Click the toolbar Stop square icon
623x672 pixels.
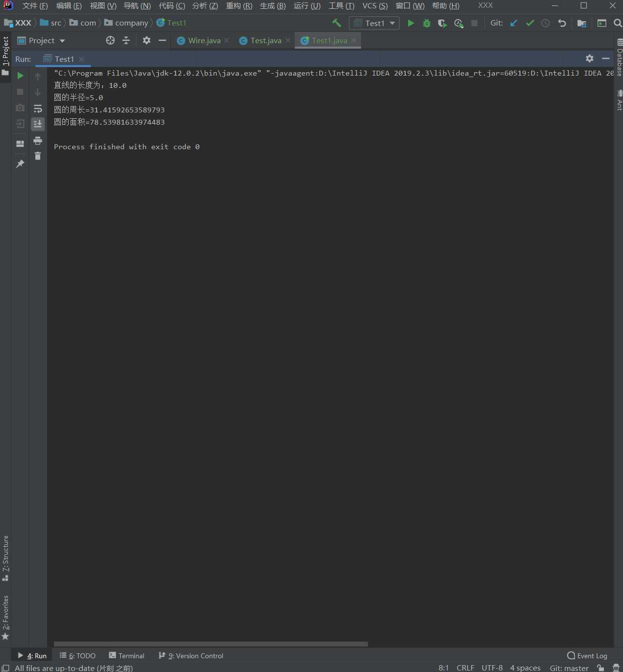tap(474, 23)
